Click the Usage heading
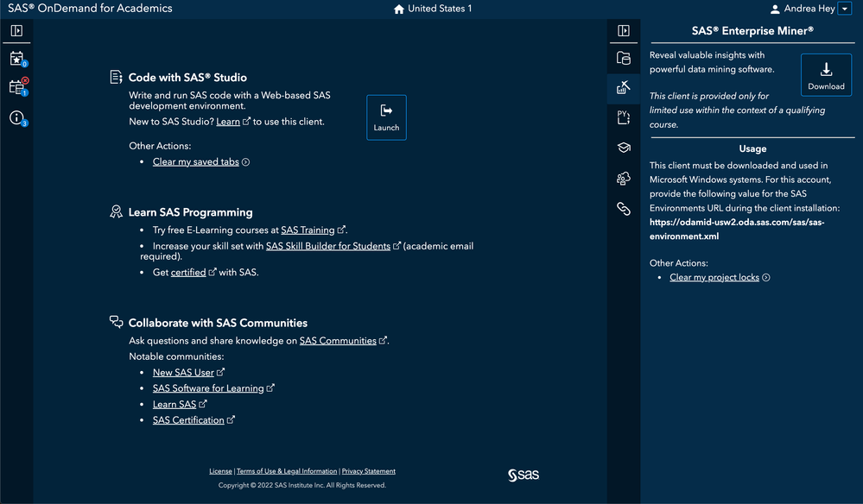863x504 pixels. (x=752, y=148)
